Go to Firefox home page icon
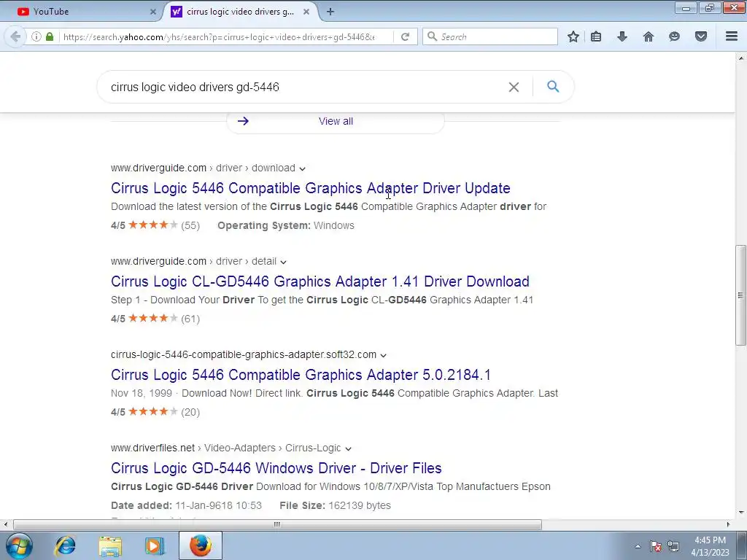 (x=648, y=36)
